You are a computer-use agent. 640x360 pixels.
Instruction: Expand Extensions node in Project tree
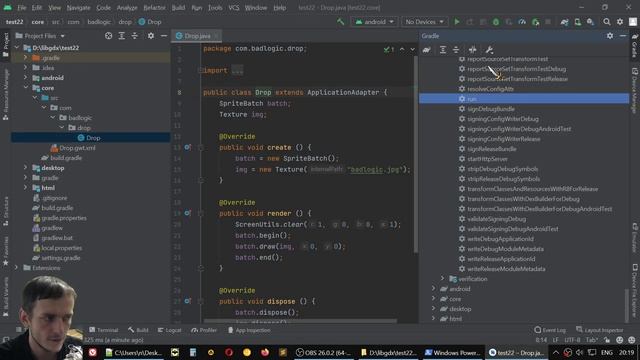point(16,268)
